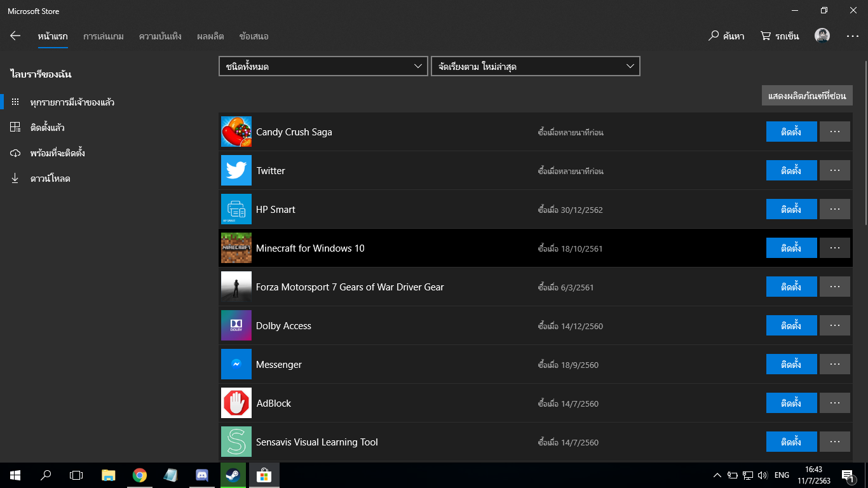Click the Candy Crush Saga app icon
The height and width of the screenshot is (488, 868).
pos(236,132)
